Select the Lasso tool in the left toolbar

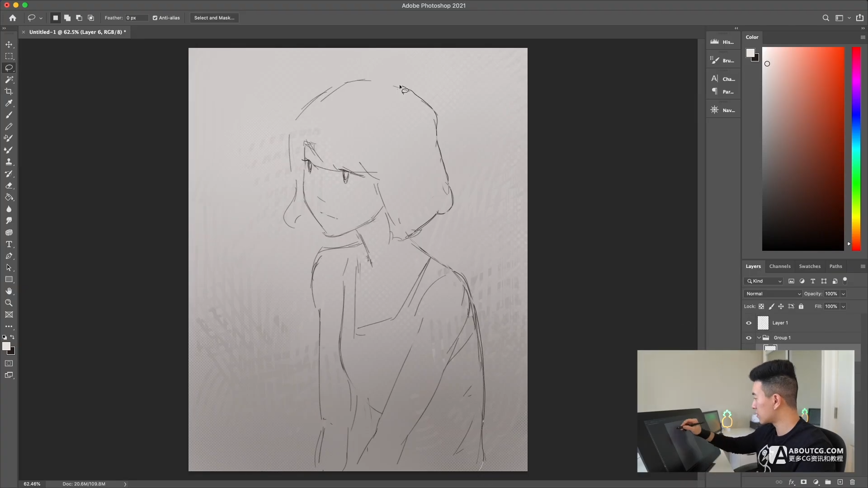(x=9, y=68)
